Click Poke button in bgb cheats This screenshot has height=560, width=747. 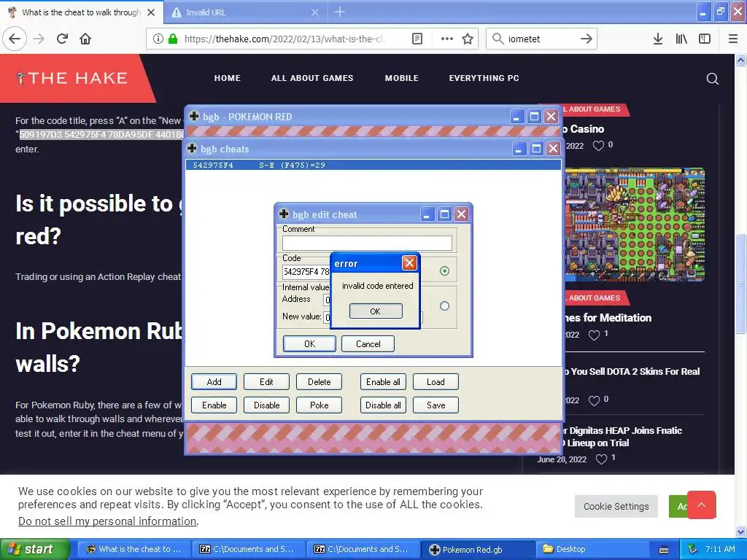click(320, 405)
